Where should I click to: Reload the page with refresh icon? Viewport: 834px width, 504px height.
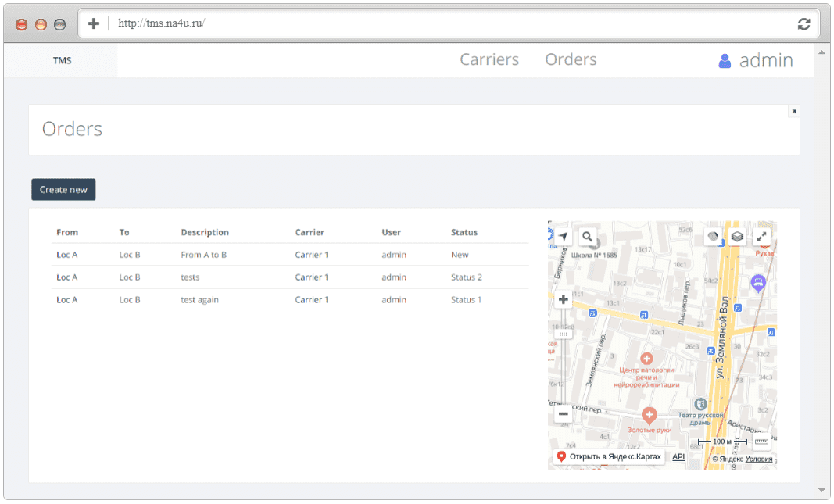click(x=804, y=23)
